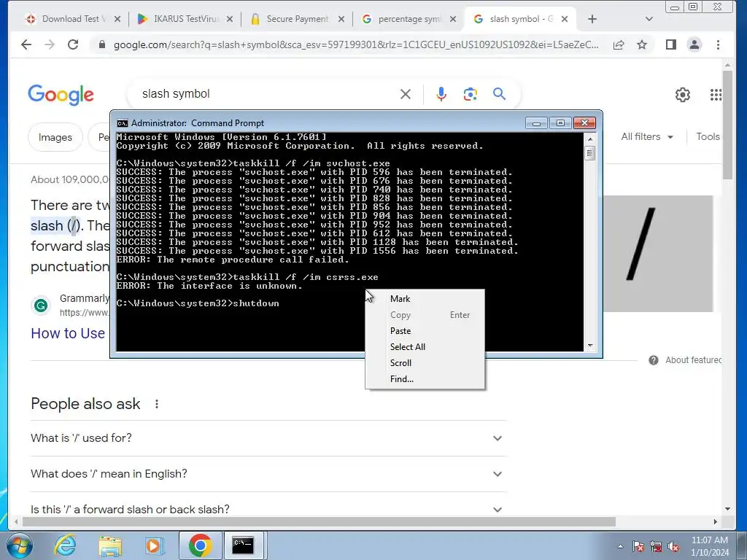The image size is (747, 560).
Task: Open Chrome side panel icon
Action: click(671, 44)
